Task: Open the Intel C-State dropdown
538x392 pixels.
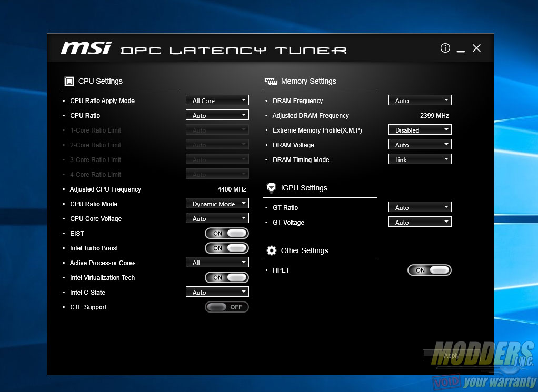Action: point(217,292)
